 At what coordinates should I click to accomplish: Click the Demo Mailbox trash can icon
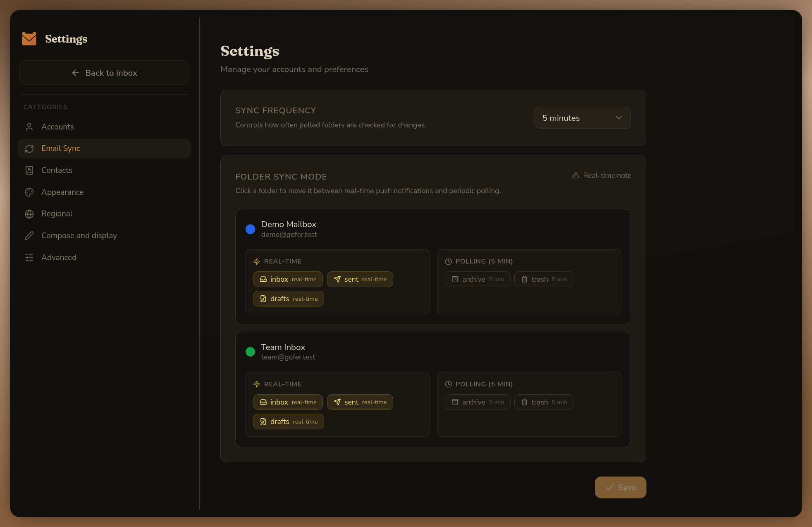tap(524, 279)
